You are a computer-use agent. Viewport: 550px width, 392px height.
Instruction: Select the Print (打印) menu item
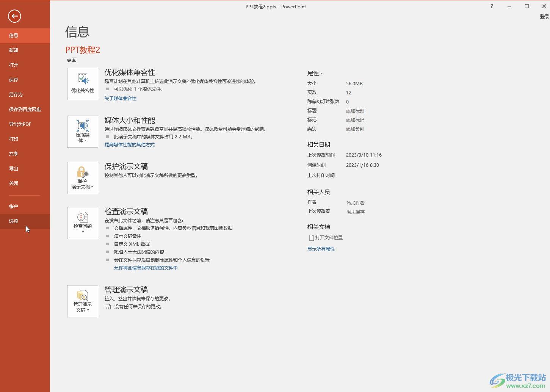25,139
